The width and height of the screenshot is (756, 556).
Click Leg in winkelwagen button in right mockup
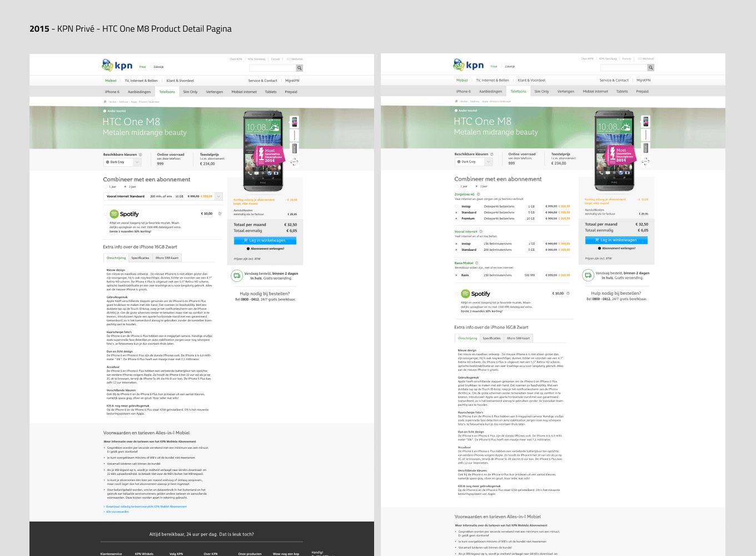click(x=616, y=240)
